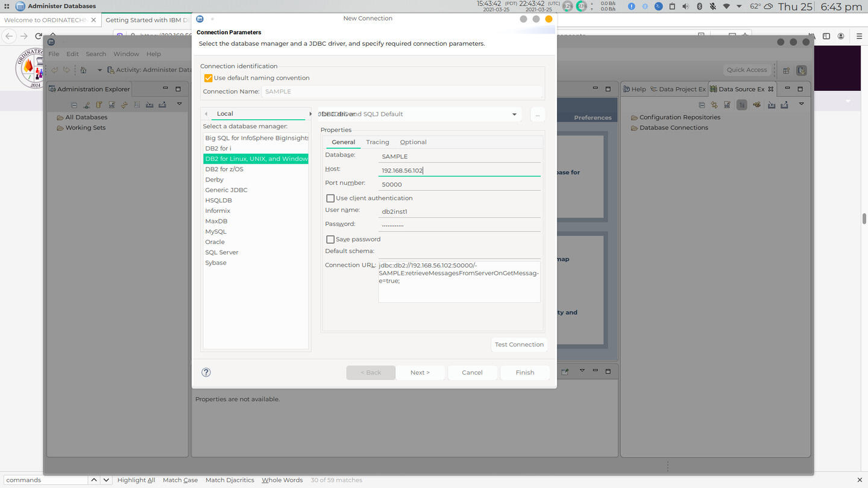Open Data Source Explorer view menu triangle

(x=801, y=104)
